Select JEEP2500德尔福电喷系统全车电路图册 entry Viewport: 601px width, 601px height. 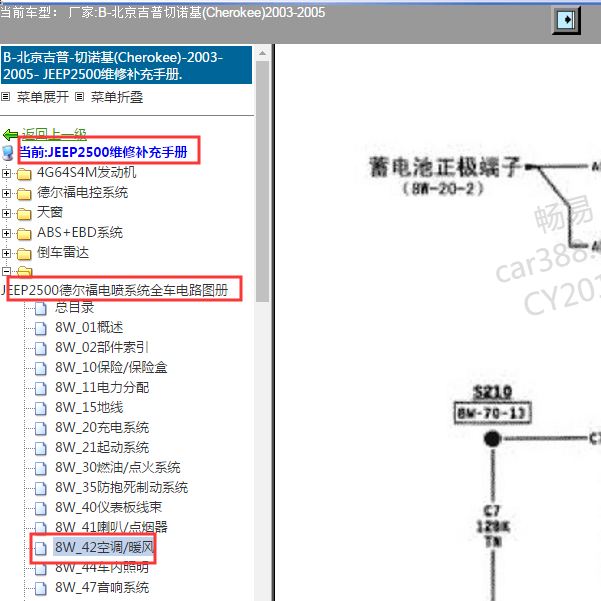pyautogui.click(x=115, y=290)
